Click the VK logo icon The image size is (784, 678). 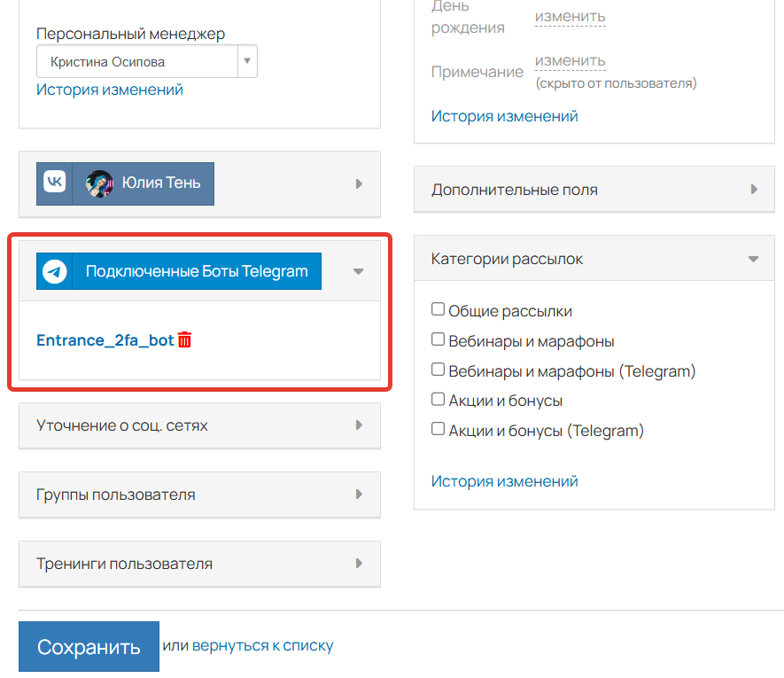tap(53, 183)
